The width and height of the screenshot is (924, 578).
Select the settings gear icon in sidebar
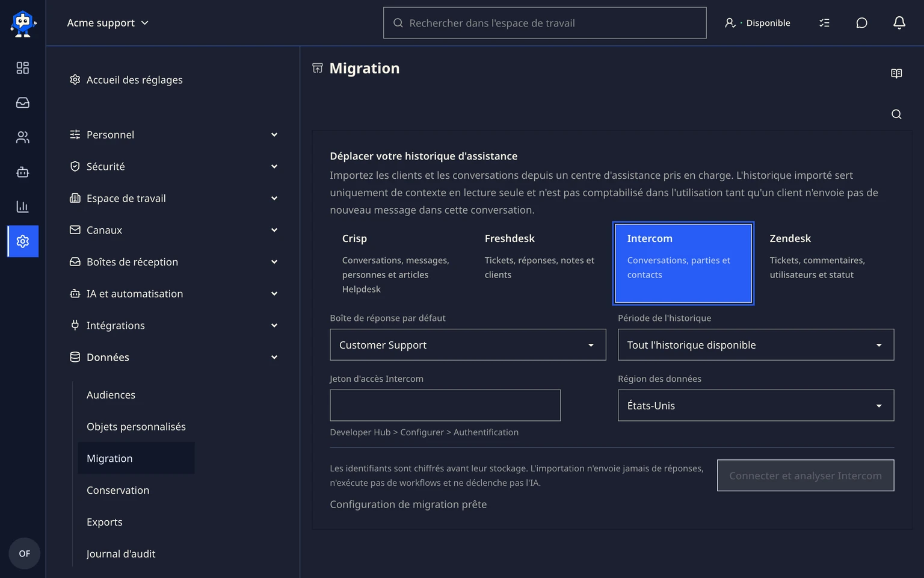[x=23, y=241]
